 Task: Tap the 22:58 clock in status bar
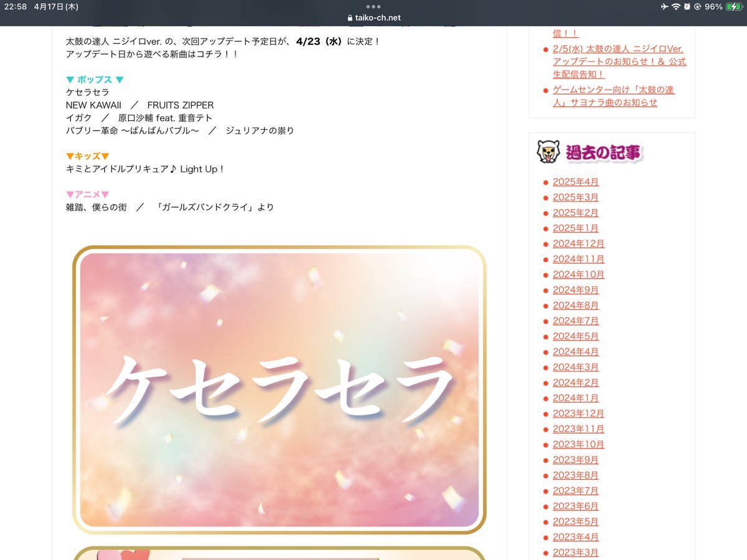[x=15, y=6]
